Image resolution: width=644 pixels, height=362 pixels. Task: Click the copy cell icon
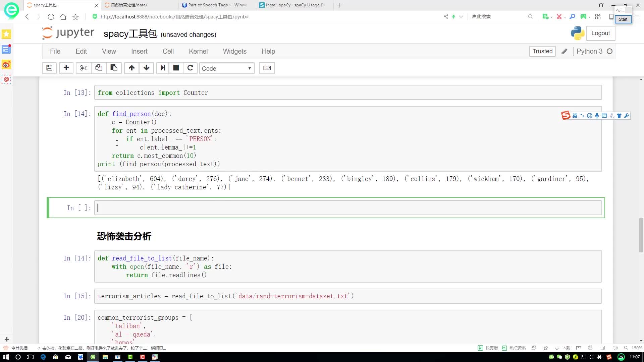point(99,68)
